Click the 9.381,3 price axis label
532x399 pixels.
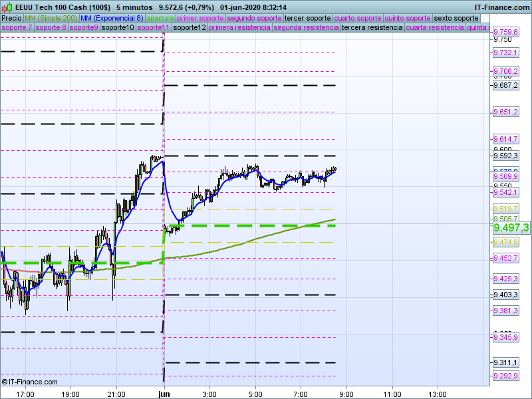point(505,311)
